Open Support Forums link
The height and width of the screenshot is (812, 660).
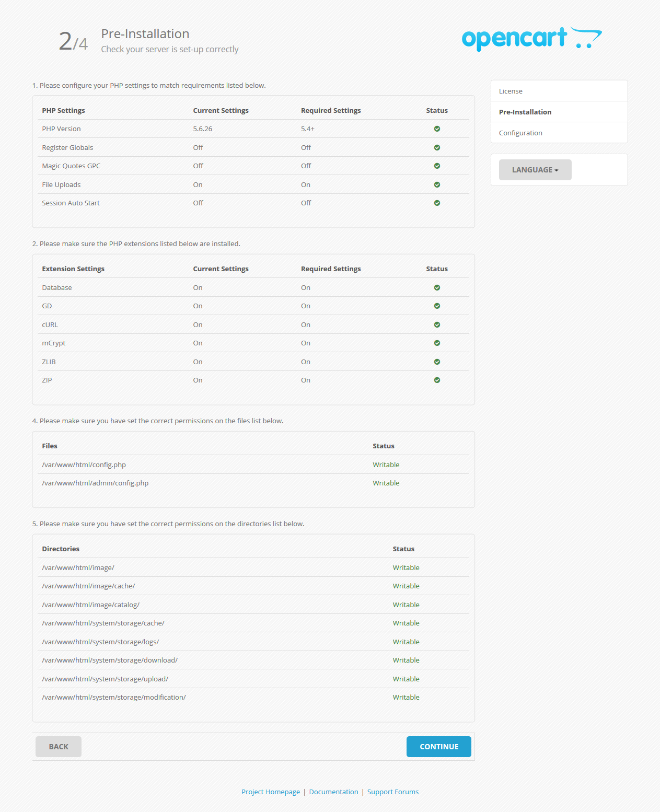click(393, 792)
